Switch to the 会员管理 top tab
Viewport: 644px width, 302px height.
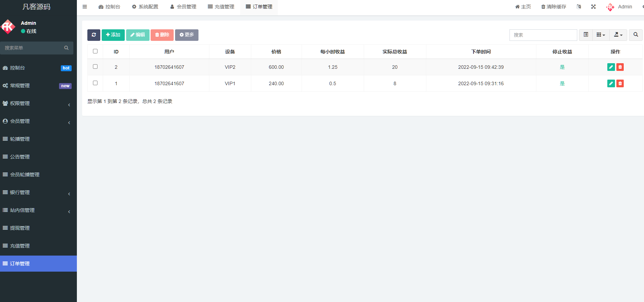coord(183,7)
